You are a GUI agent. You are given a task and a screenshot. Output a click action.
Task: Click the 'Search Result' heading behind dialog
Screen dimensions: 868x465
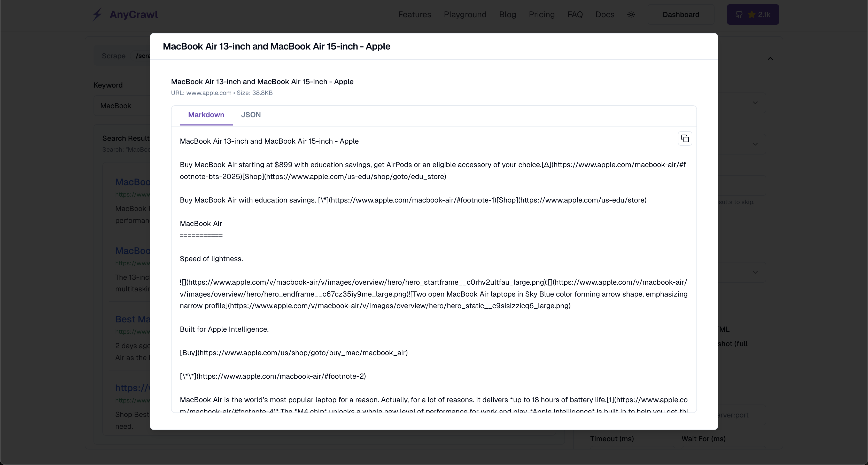[126, 138]
